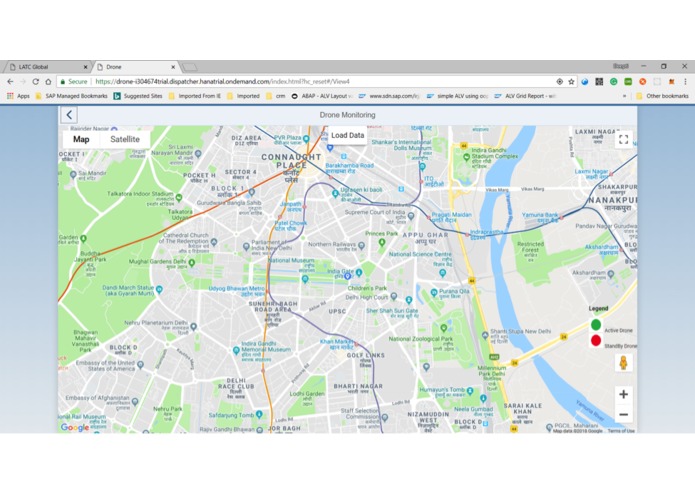Click the Princes Park map marker

tap(382, 242)
